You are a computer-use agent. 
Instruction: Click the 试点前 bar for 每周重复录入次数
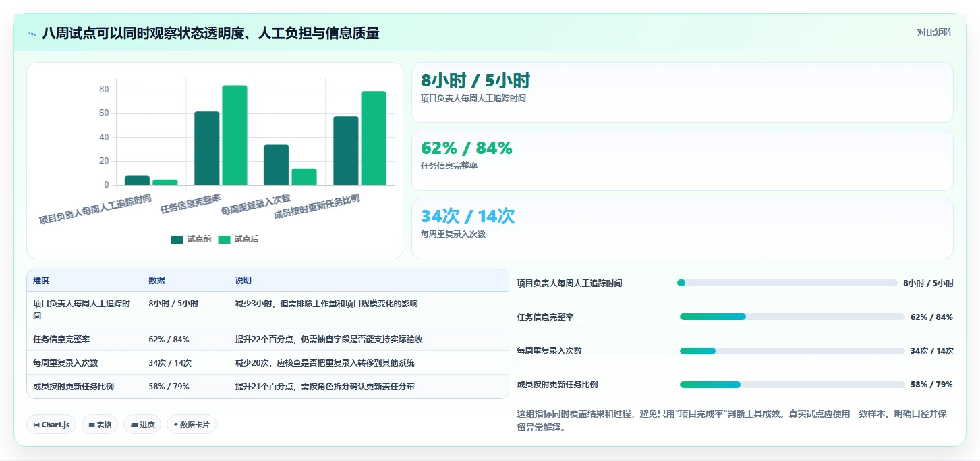coord(277,165)
